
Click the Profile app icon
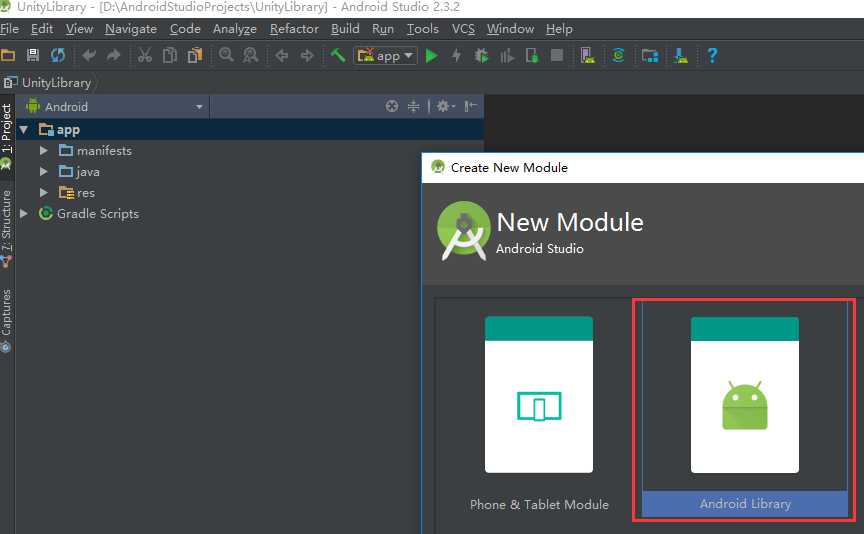pyautogui.click(x=507, y=56)
